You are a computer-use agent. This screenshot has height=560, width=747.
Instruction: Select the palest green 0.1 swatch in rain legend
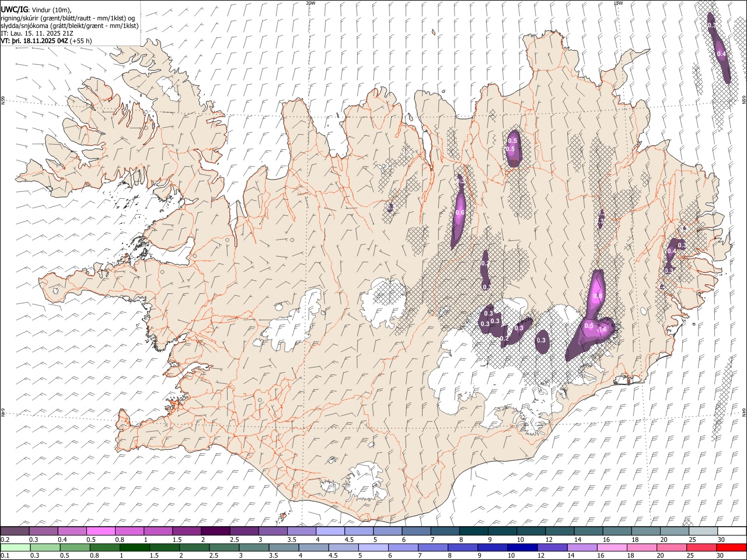tap(15, 547)
